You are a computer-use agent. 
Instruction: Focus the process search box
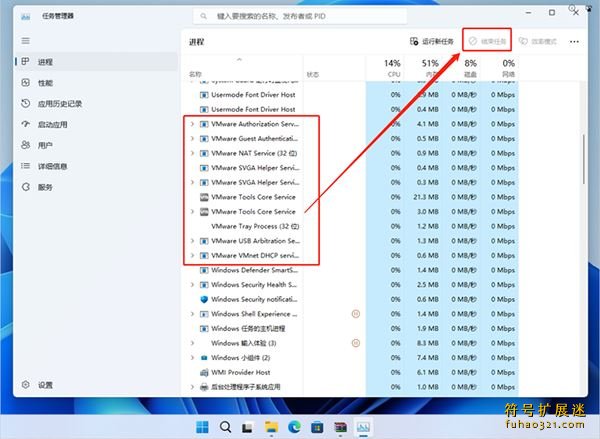coord(300,16)
